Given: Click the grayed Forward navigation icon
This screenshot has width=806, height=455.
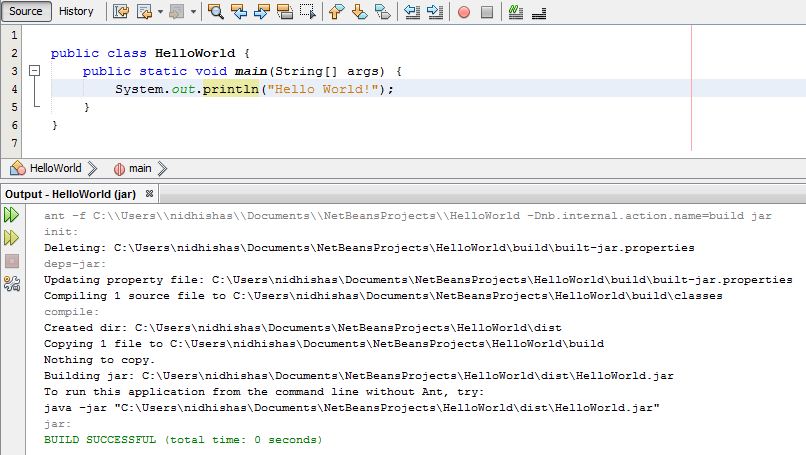Looking at the screenshot, I should pyautogui.click(x=177, y=11).
